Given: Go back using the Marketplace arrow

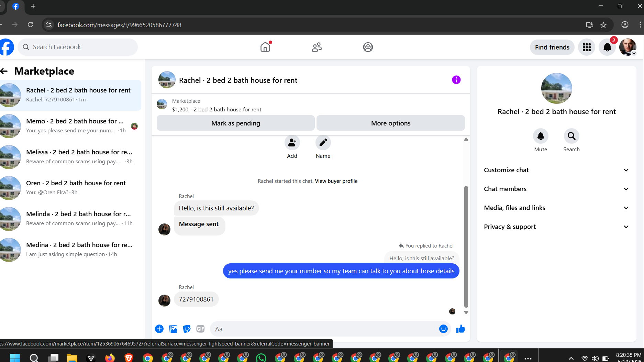Looking at the screenshot, I should pyautogui.click(x=4, y=71).
